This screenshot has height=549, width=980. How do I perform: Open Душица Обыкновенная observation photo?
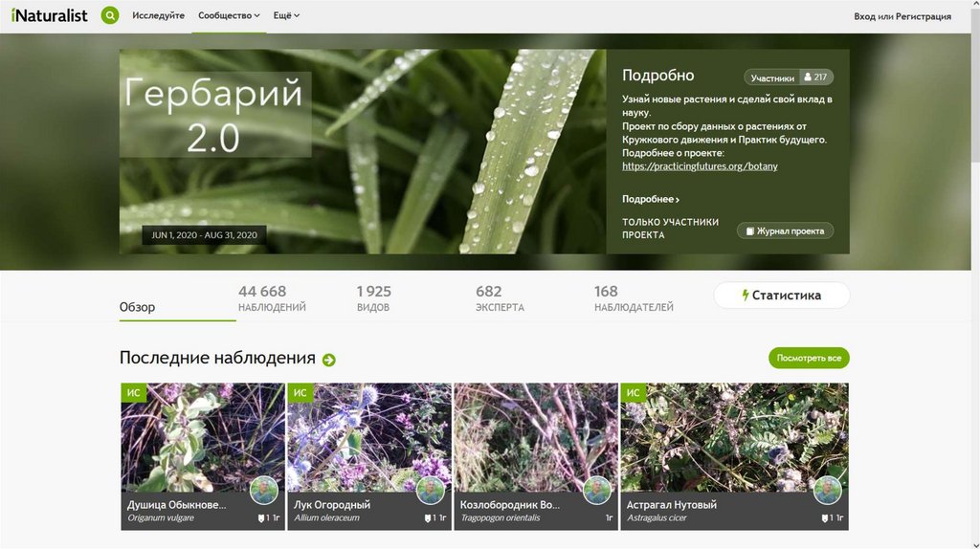click(x=203, y=437)
